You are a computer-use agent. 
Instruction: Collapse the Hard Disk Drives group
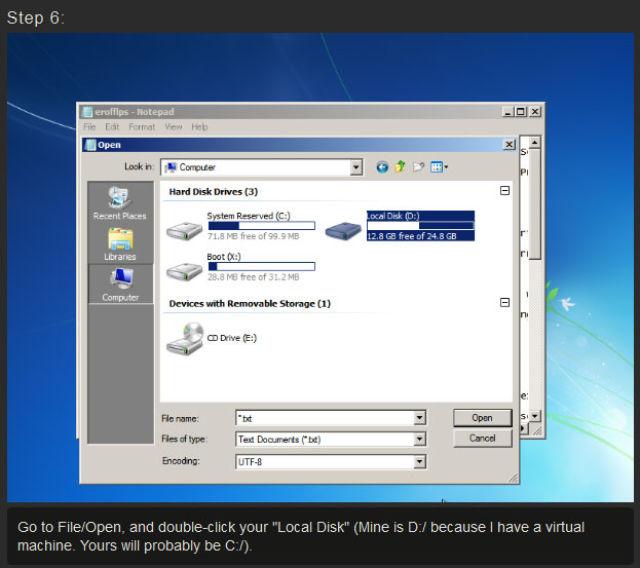[504, 191]
